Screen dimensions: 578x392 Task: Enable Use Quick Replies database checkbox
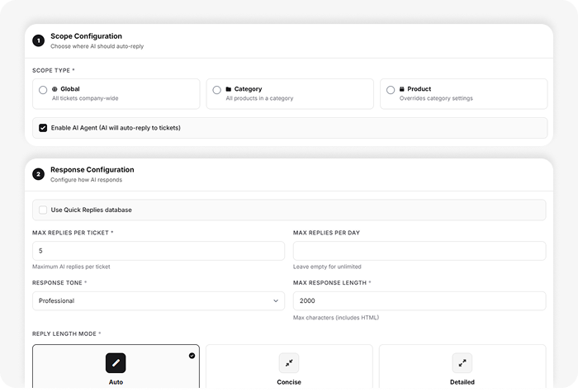[43, 210]
